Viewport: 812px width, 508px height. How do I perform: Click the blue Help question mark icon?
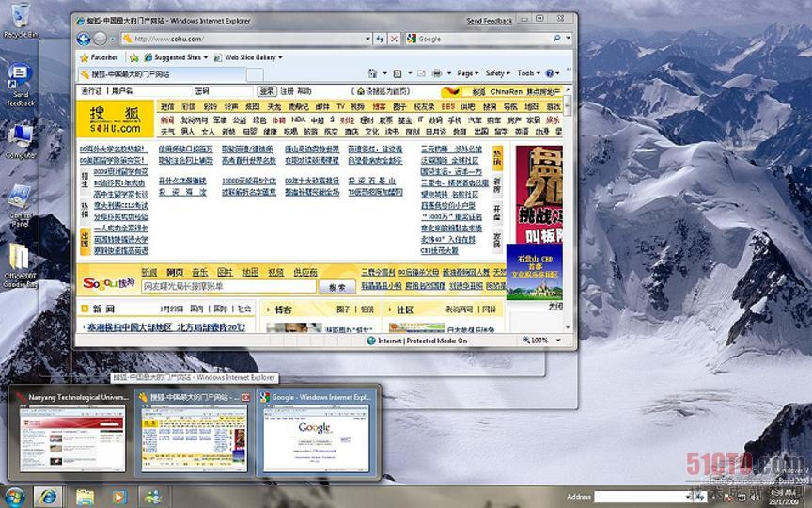pyautogui.click(x=550, y=73)
